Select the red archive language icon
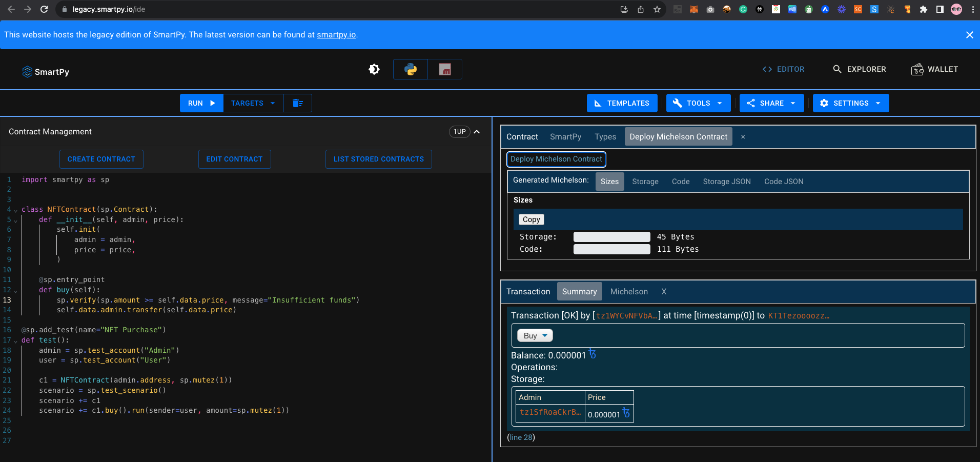 point(445,69)
